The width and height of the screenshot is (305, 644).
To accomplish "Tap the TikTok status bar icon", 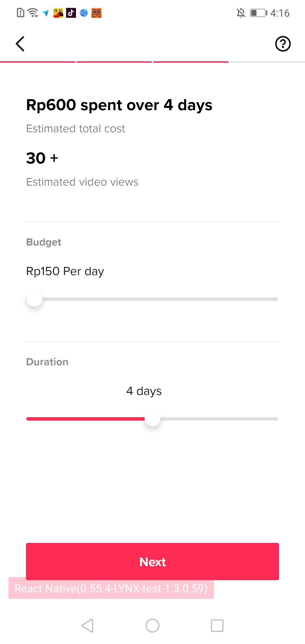I will click(x=71, y=13).
